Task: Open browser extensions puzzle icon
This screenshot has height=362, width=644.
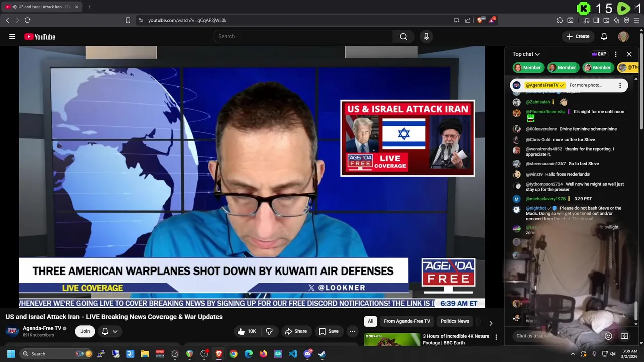Action: pos(560,20)
